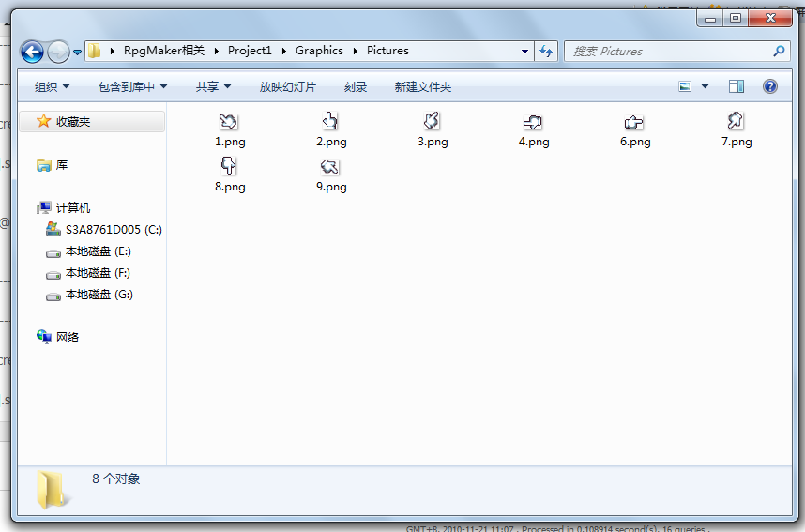Select the 8.png hand cursor icon

tap(229, 166)
